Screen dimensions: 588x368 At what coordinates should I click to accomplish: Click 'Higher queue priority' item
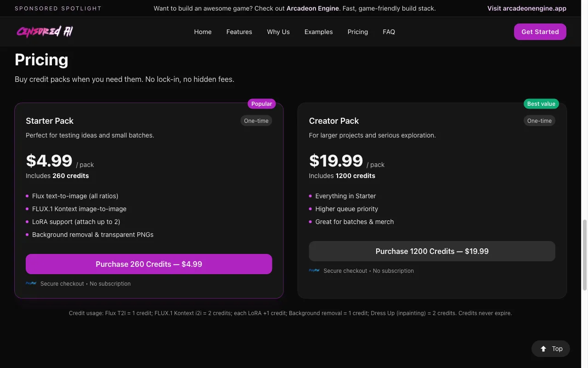(x=347, y=209)
